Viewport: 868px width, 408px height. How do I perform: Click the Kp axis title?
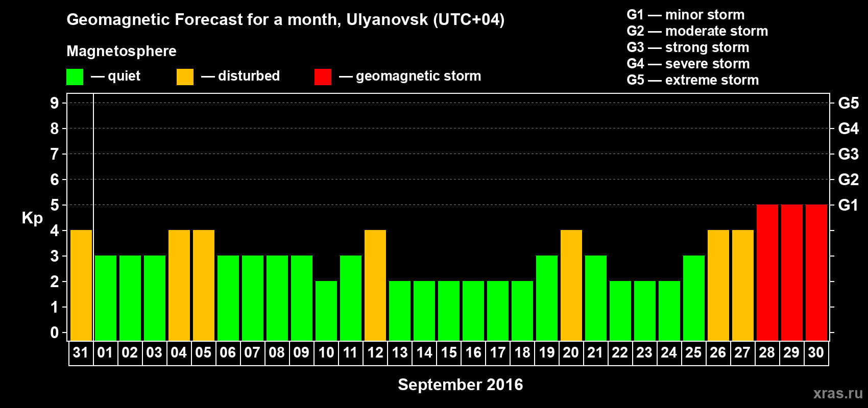[x=32, y=218]
